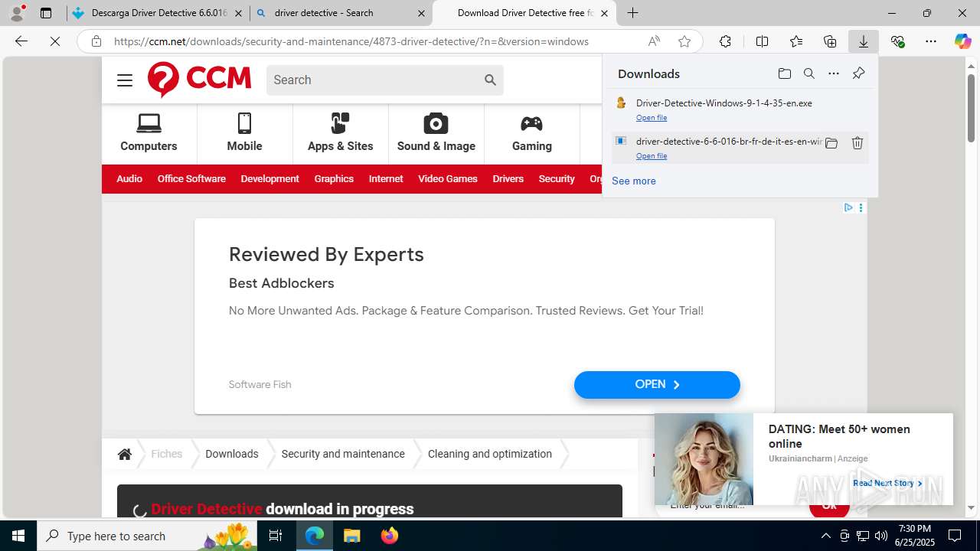980x551 pixels.
Task: Select Video Games in the red menu
Action: tap(448, 178)
